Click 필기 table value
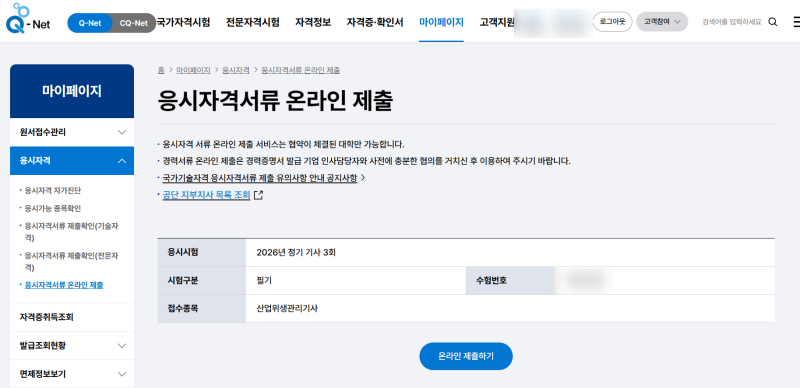800x388 pixels. (x=264, y=280)
